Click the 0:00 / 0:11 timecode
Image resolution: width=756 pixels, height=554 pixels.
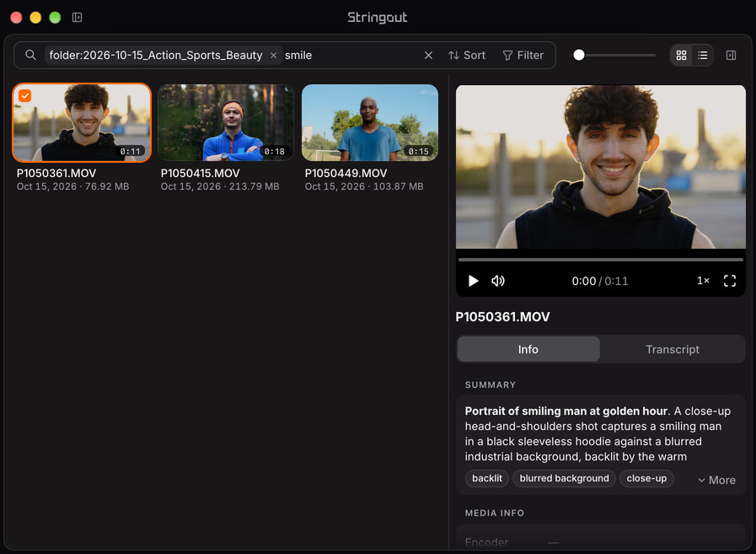click(x=600, y=281)
